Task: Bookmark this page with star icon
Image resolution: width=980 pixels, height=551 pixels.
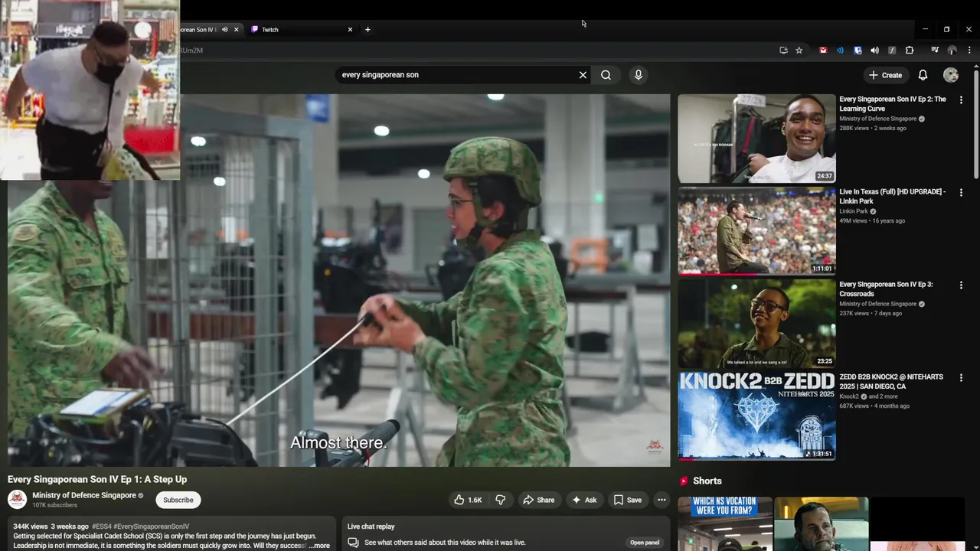Action: (799, 51)
